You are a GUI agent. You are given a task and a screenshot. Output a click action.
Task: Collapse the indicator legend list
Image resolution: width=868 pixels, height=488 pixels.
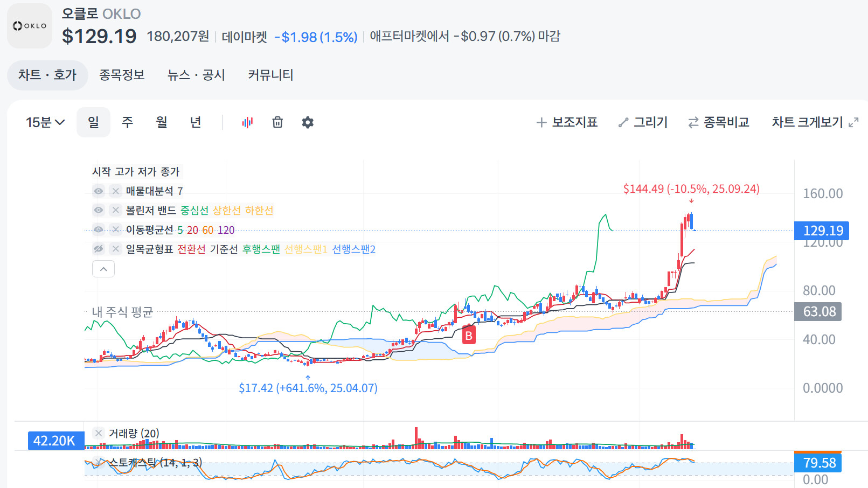click(x=103, y=269)
